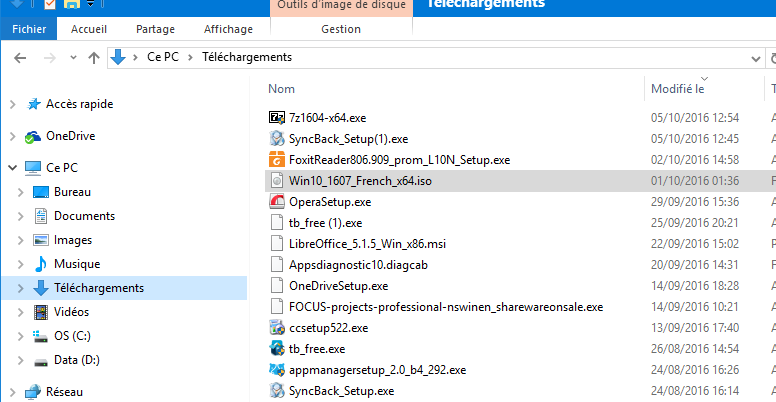Click the tb_free.exe icon
The height and width of the screenshot is (402, 776).
277,349
